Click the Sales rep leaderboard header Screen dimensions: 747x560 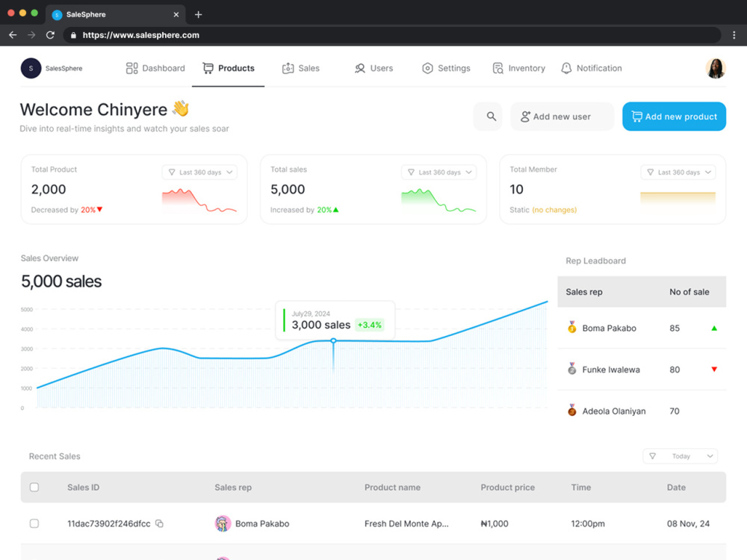[584, 292]
